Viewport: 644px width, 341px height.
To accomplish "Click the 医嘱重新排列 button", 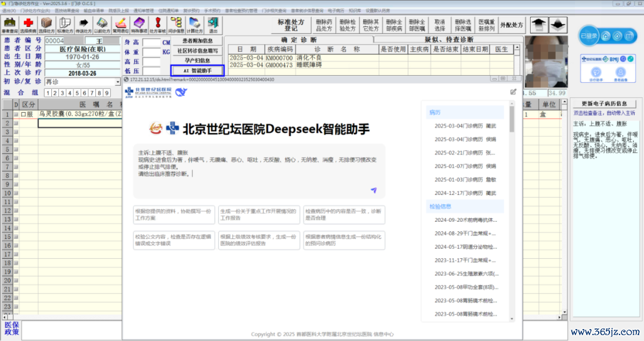I will coord(487,26).
